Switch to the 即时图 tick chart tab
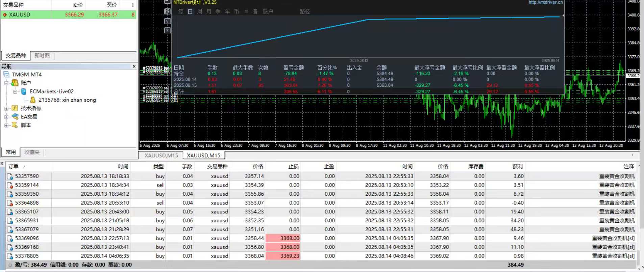The height and width of the screenshot is (272, 644). pos(42,55)
